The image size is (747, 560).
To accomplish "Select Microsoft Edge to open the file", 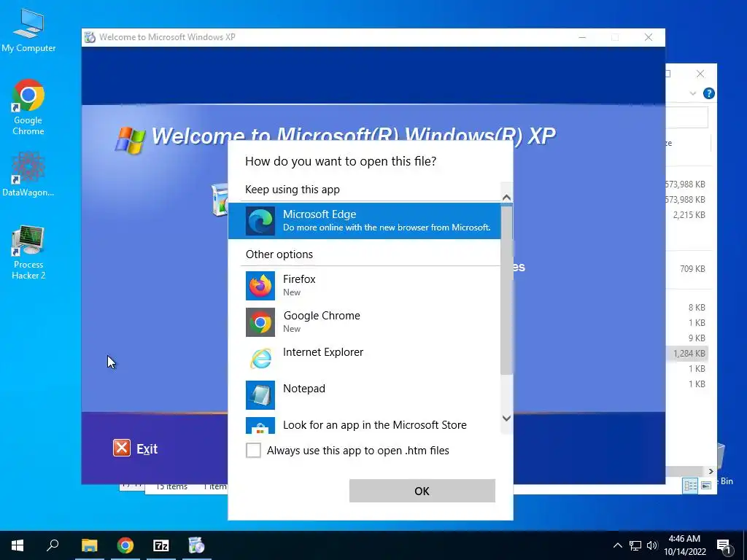I will tap(365, 220).
